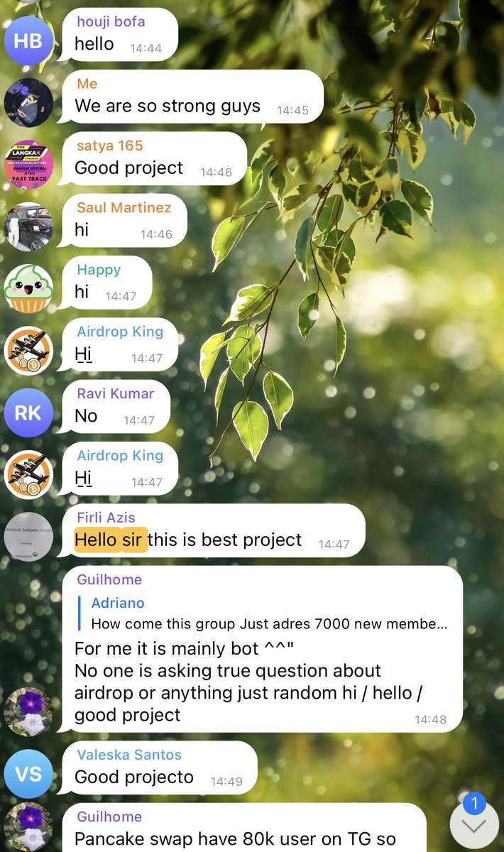Screen dimensions: 504x852
Task: Tap Saul Martinez's car avatar
Action: 28,227
